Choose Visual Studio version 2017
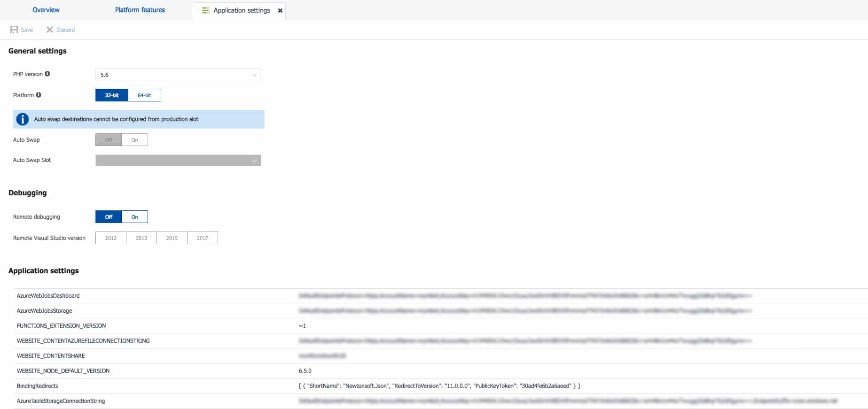 [x=203, y=238]
